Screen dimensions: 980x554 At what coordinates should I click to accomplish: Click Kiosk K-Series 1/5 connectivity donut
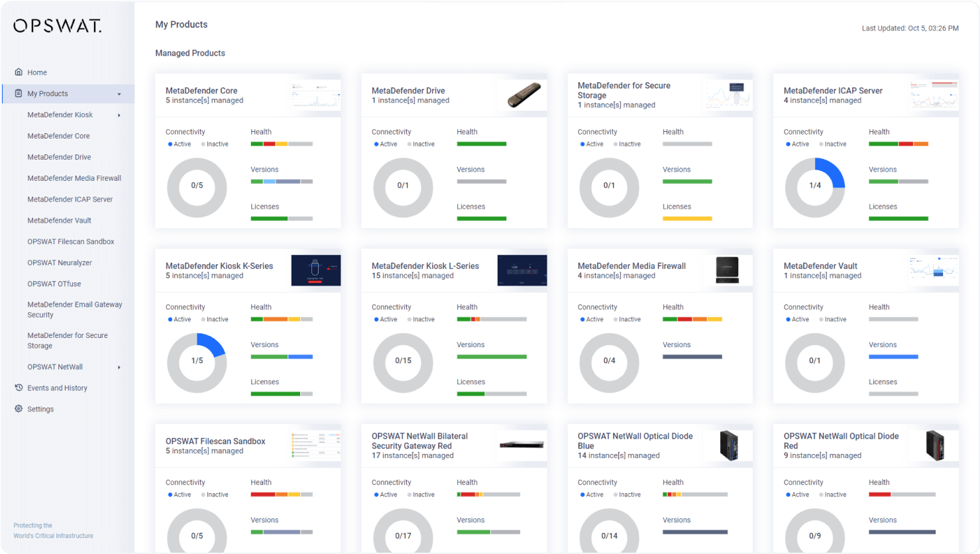pos(197,362)
